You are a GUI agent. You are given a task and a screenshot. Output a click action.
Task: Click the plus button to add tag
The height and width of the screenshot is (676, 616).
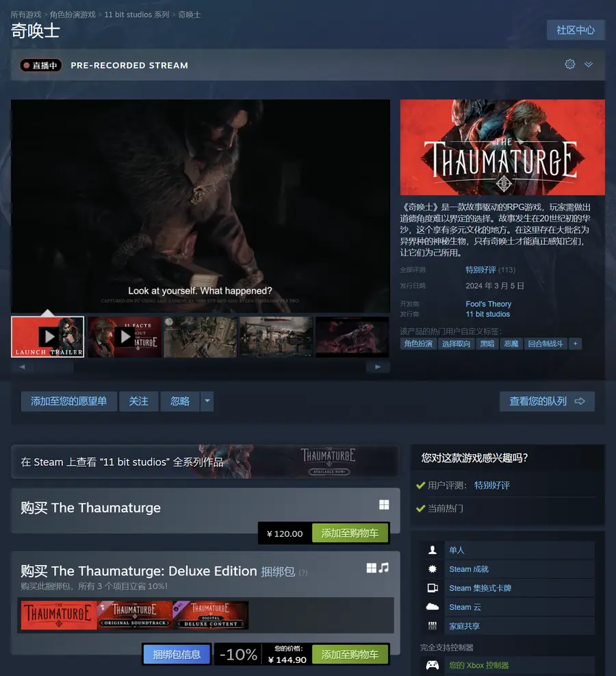(575, 344)
